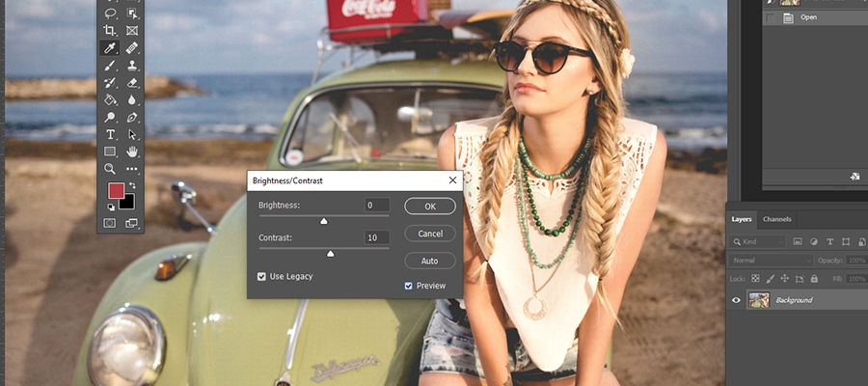The height and width of the screenshot is (386, 868).
Task: Toggle Quick Mask mode
Action: (x=110, y=223)
